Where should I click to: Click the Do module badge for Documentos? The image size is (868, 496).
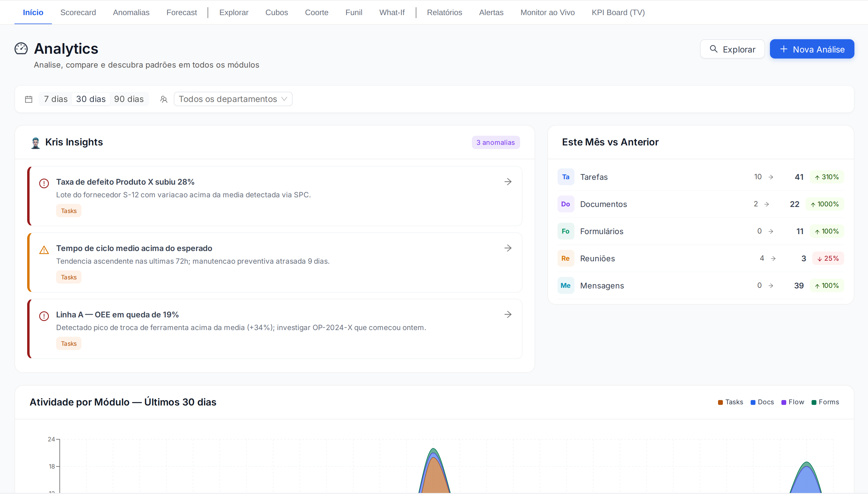point(566,204)
